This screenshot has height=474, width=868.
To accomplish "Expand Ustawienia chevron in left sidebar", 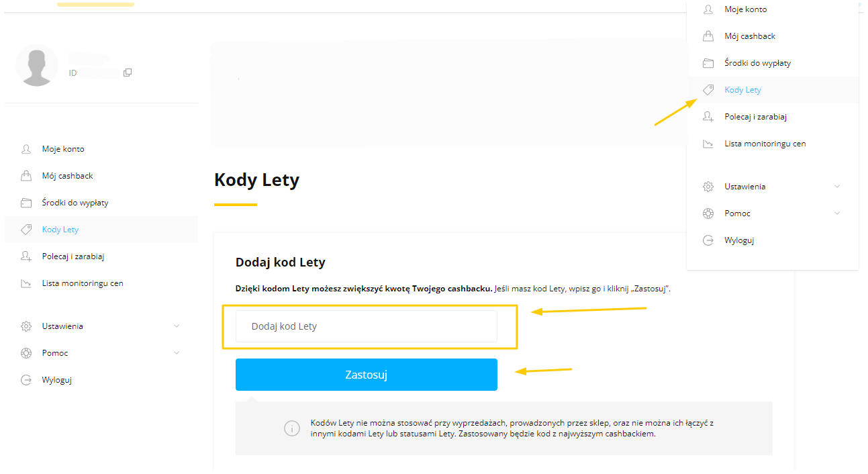I will (177, 326).
